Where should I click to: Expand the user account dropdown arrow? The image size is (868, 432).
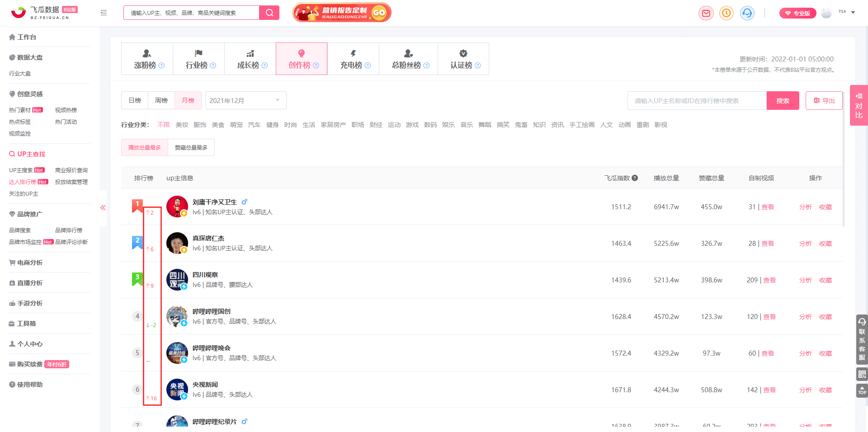(x=853, y=13)
